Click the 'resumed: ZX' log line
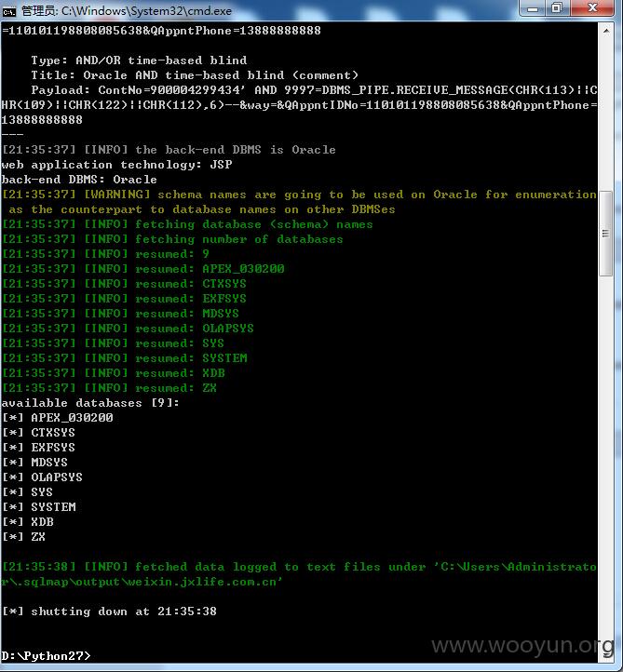This screenshot has width=623, height=672. (109, 388)
